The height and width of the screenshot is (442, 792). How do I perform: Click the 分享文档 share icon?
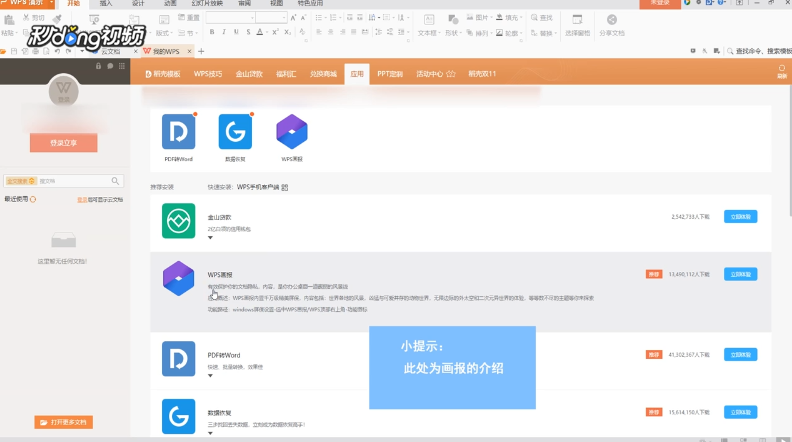pyautogui.click(x=612, y=20)
